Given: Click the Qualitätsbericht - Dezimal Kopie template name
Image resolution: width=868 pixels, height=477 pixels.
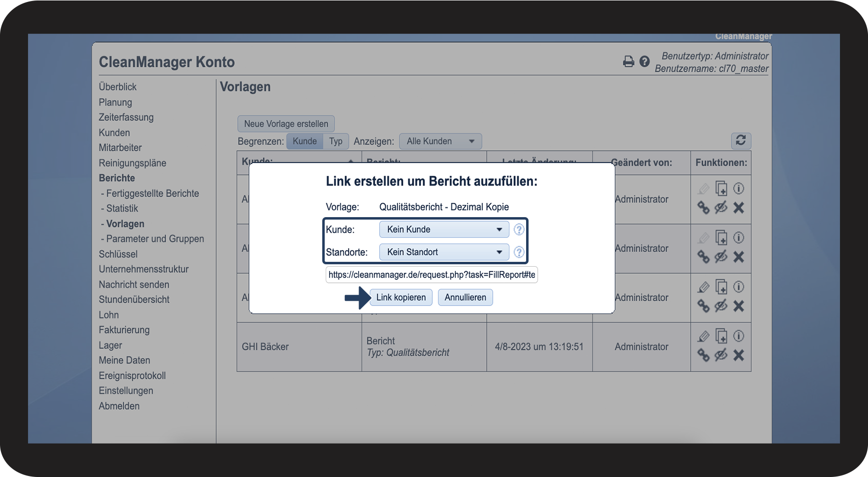Looking at the screenshot, I should (x=444, y=207).
